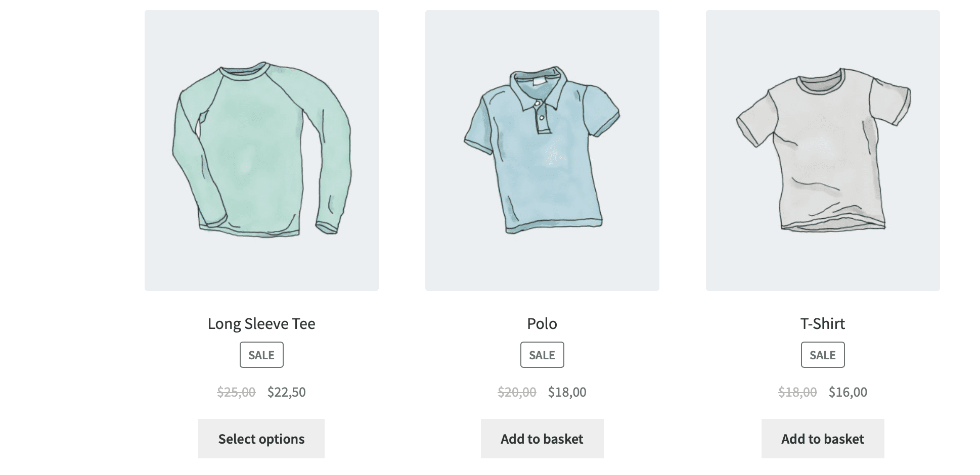
Task: Open the blue Polo product image
Action: tap(542, 151)
